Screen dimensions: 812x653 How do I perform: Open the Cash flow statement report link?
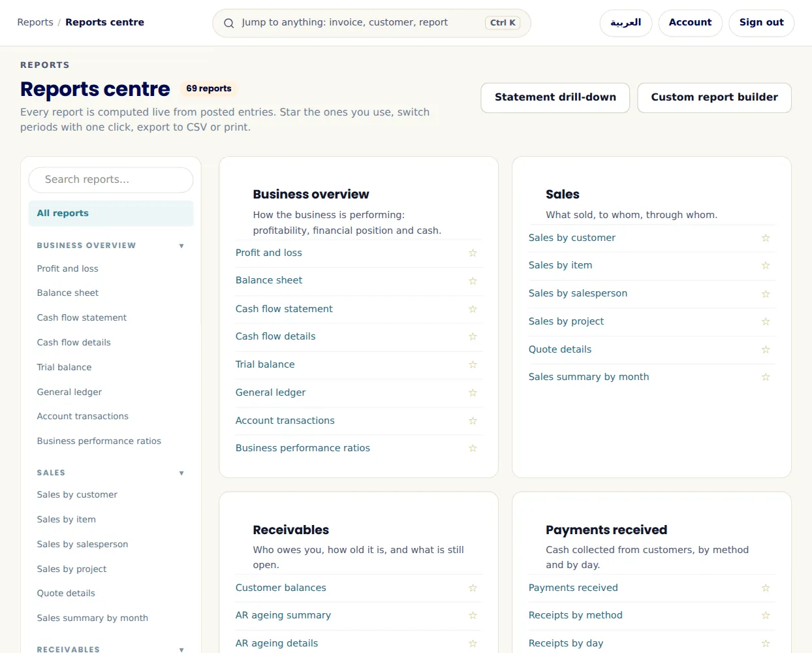(284, 309)
